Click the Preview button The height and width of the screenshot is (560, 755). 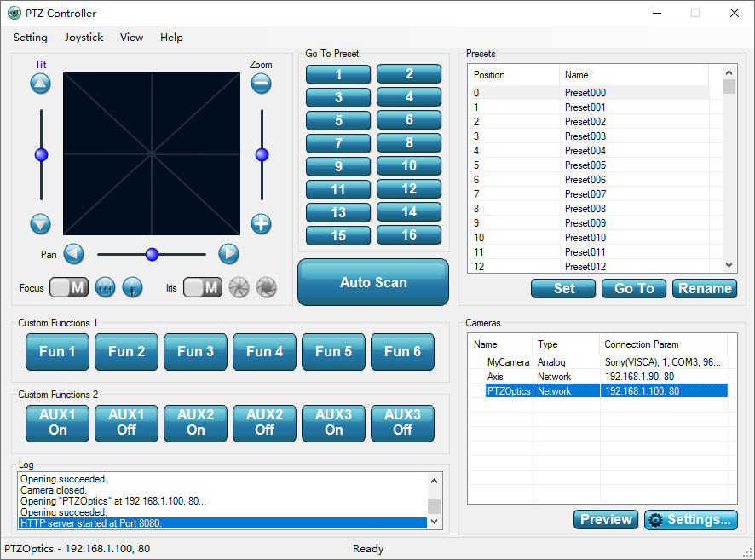[606, 520]
